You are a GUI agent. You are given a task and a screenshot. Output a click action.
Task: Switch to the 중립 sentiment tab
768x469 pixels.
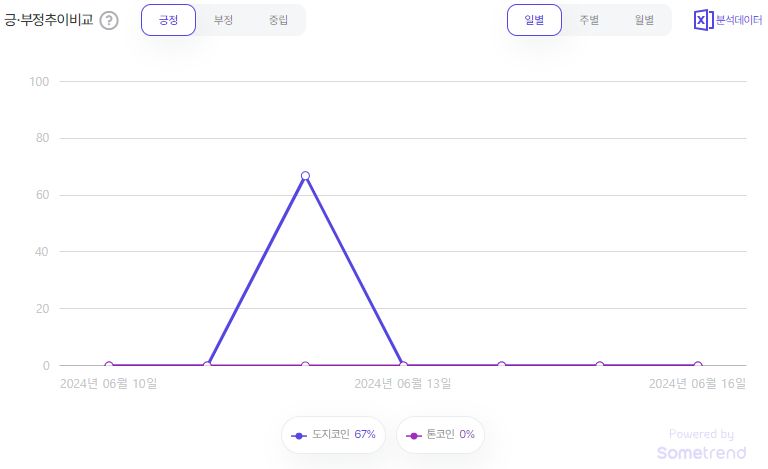click(278, 20)
